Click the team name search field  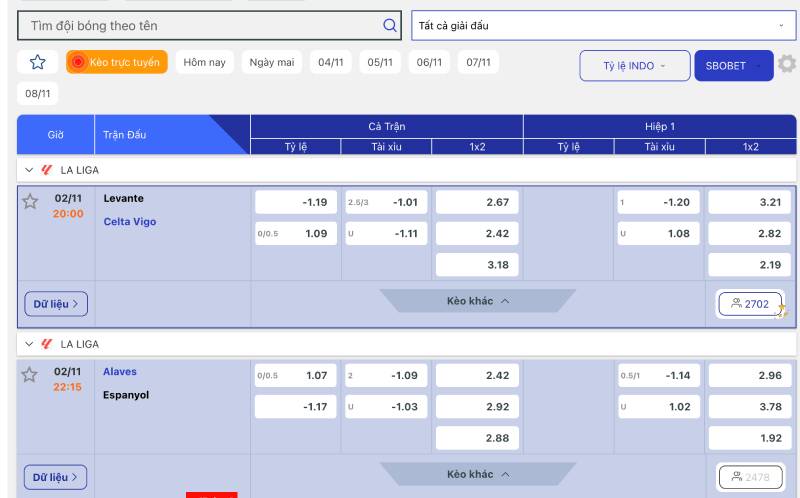(200, 25)
